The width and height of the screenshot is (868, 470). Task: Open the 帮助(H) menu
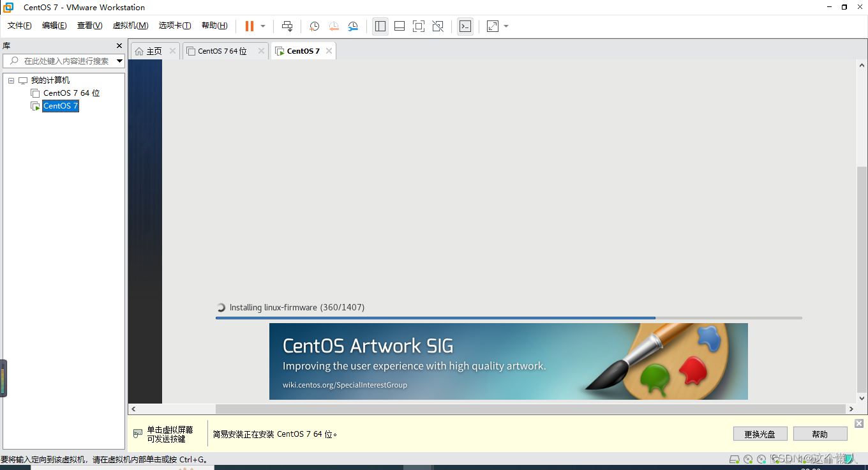[214, 26]
